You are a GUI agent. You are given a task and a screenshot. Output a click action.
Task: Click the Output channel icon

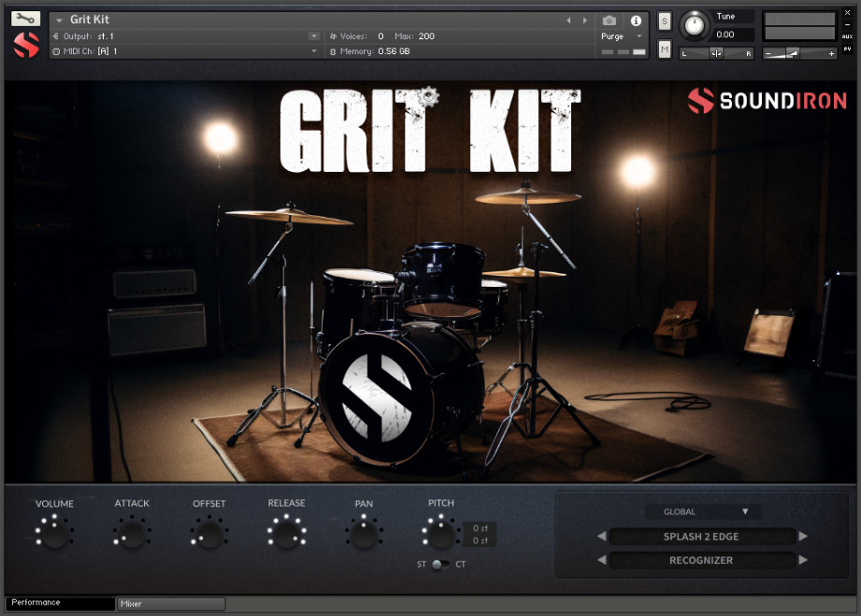coord(55,36)
